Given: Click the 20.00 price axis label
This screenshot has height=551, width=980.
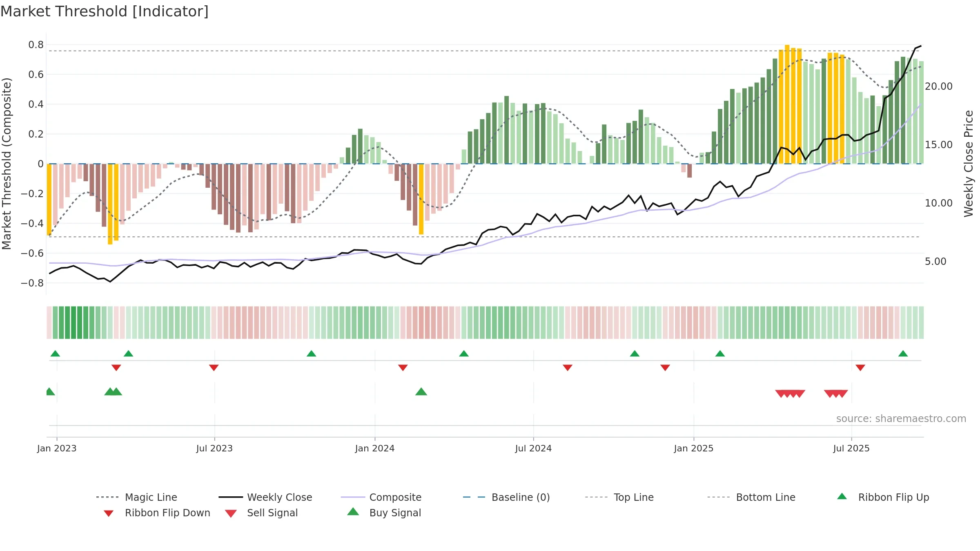Looking at the screenshot, I should [x=938, y=87].
